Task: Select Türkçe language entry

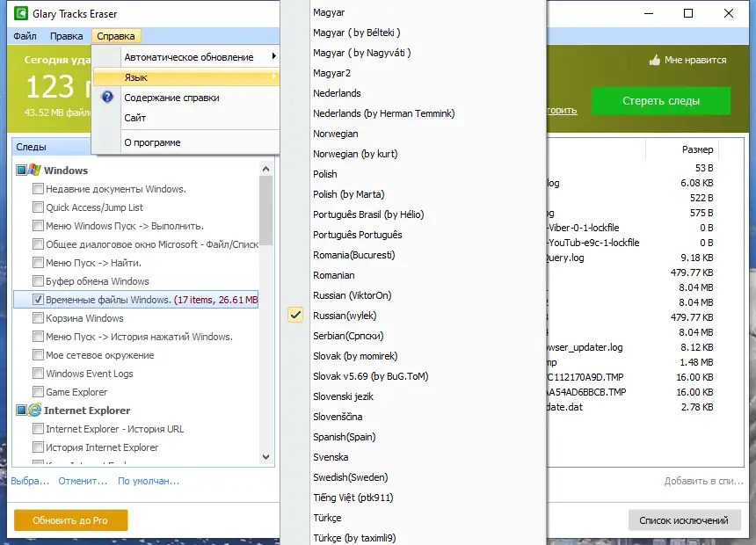Action: 327,518
